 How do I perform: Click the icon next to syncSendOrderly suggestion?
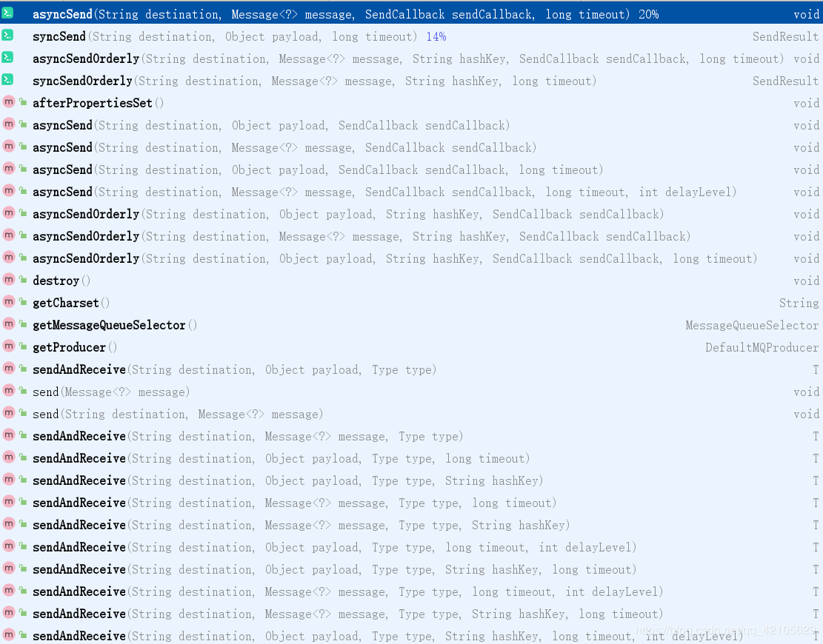click(9, 80)
